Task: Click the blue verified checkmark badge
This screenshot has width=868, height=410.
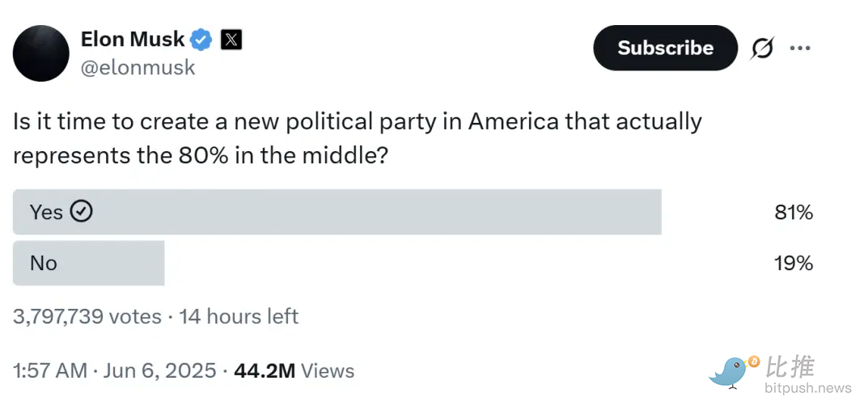Action: 201,39
